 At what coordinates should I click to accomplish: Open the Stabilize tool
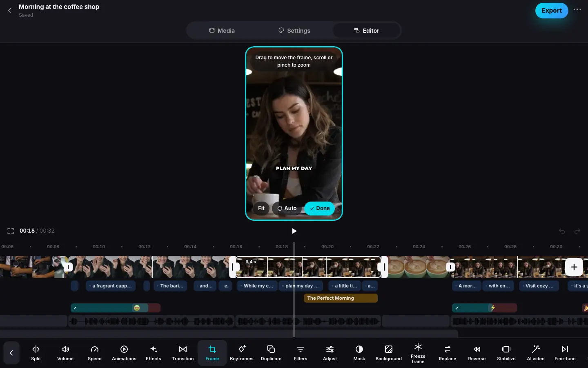point(506,353)
